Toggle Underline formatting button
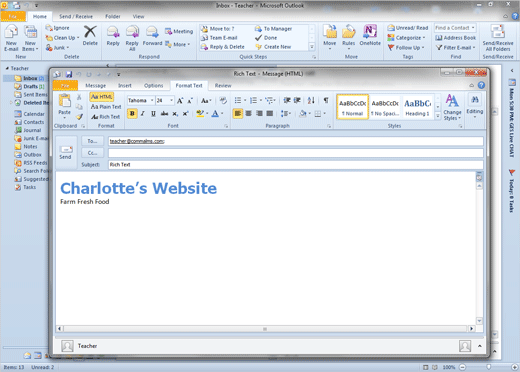The height and width of the screenshot is (372, 520). pos(153,114)
